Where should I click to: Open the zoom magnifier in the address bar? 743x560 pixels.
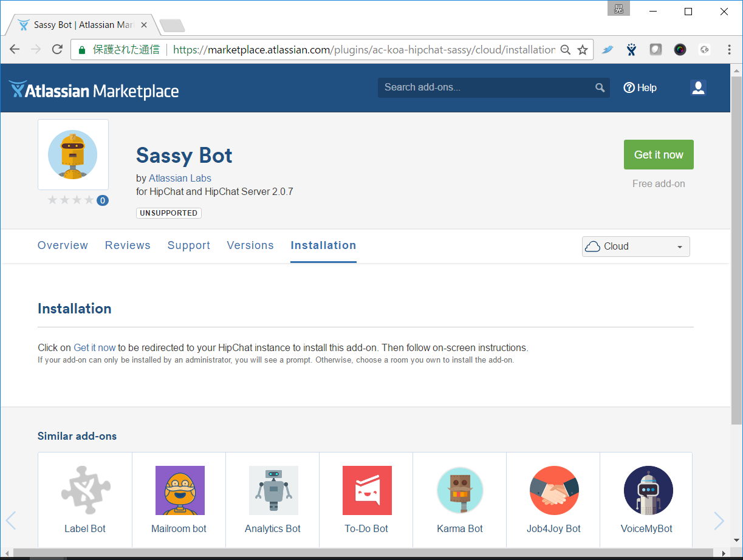click(x=565, y=50)
